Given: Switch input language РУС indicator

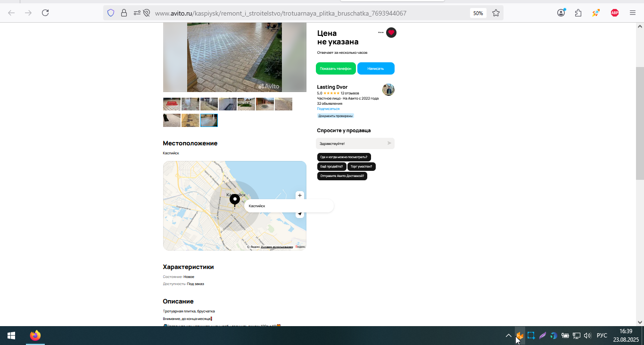Looking at the screenshot, I should click(x=602, y=336).
